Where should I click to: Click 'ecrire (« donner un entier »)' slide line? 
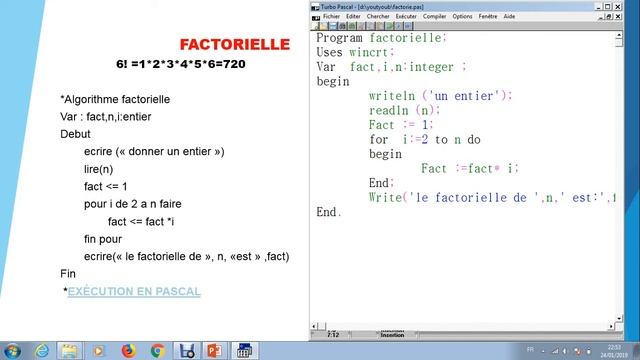pyautogui.click(x=154, y=151)
